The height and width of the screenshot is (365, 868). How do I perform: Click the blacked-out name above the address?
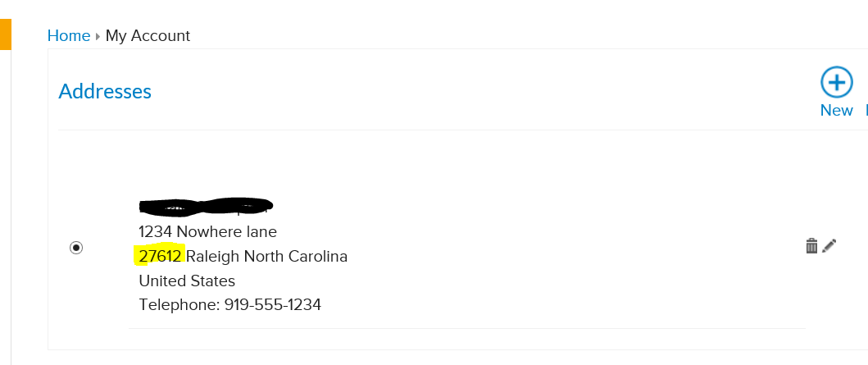[x=205, y=205]
